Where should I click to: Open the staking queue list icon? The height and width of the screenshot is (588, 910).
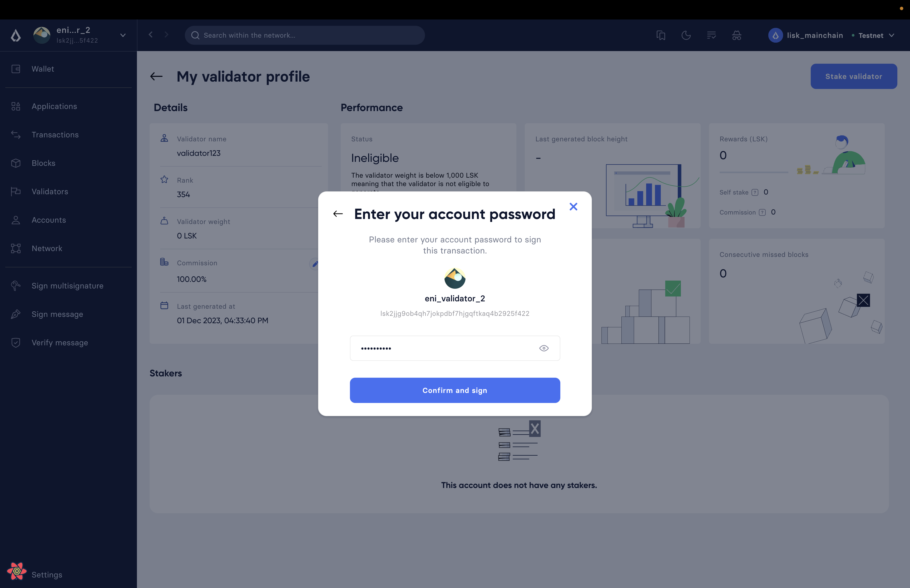point(711,36)
